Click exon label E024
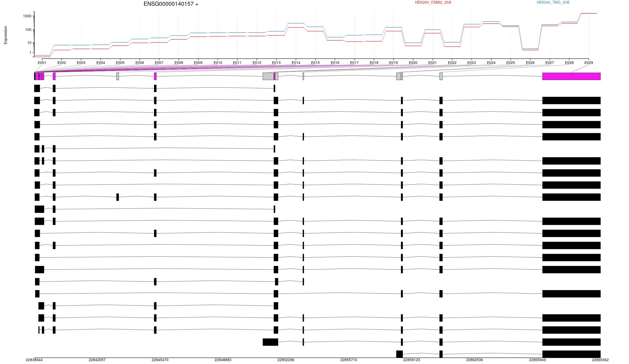The height and width of the screenshot is (364, 629). 491,63
